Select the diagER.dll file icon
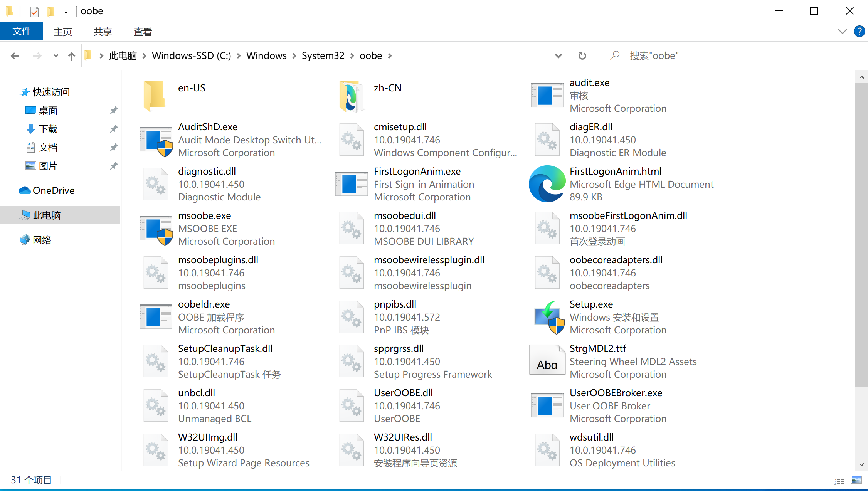 pos(547,140)
